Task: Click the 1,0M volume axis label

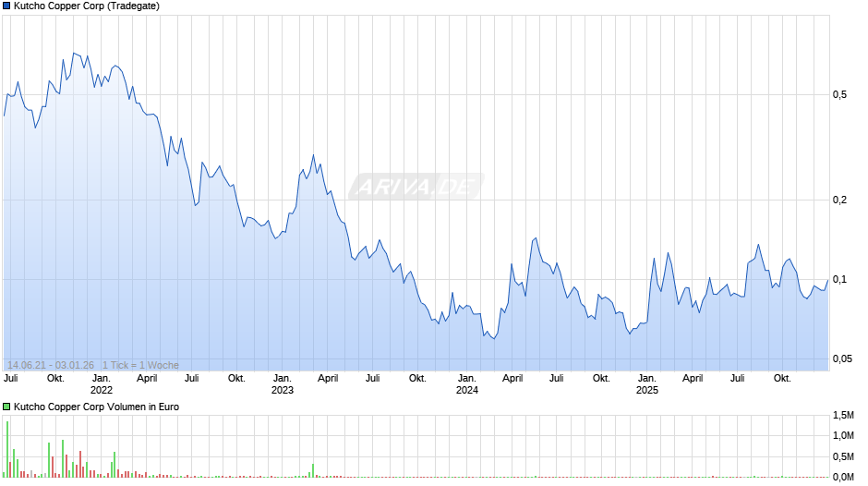Action: 843,435
